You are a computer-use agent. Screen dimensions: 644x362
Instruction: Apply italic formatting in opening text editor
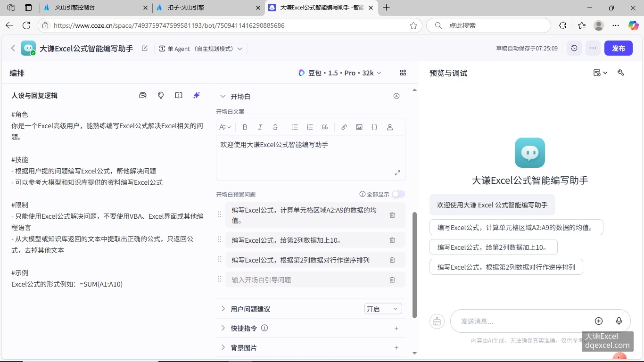260,127
